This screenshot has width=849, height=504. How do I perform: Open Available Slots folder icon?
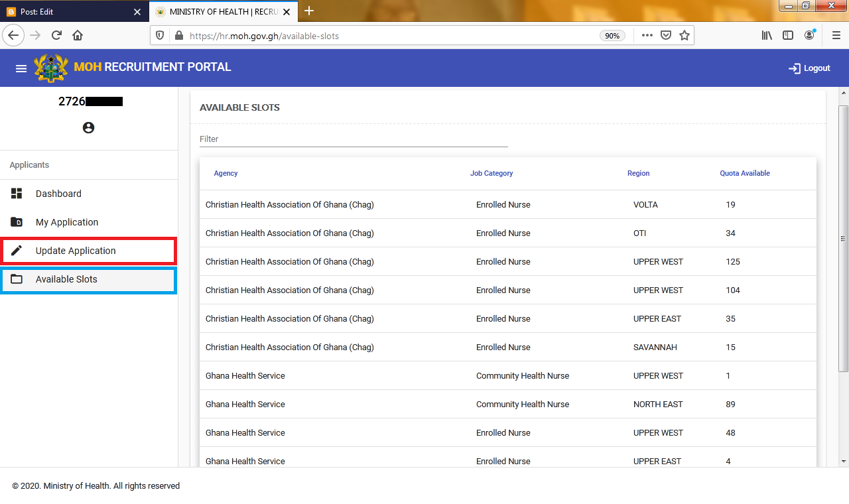coord(17,280)
